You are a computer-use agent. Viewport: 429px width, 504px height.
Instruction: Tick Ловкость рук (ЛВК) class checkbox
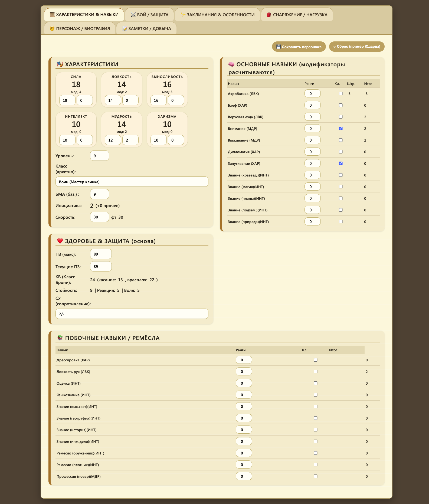pyautogui.click(x=316, y=372)
